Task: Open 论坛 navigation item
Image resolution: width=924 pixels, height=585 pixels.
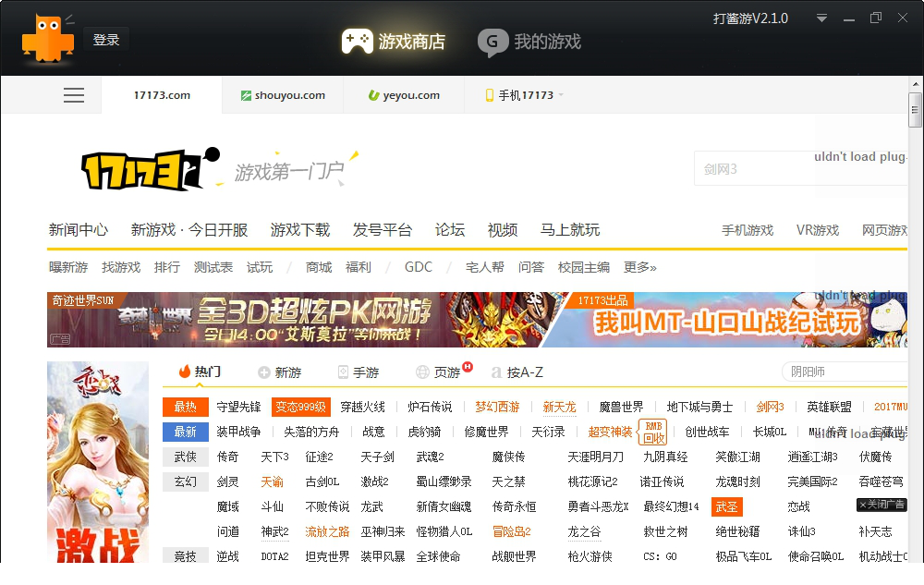Action: point(450,230)
